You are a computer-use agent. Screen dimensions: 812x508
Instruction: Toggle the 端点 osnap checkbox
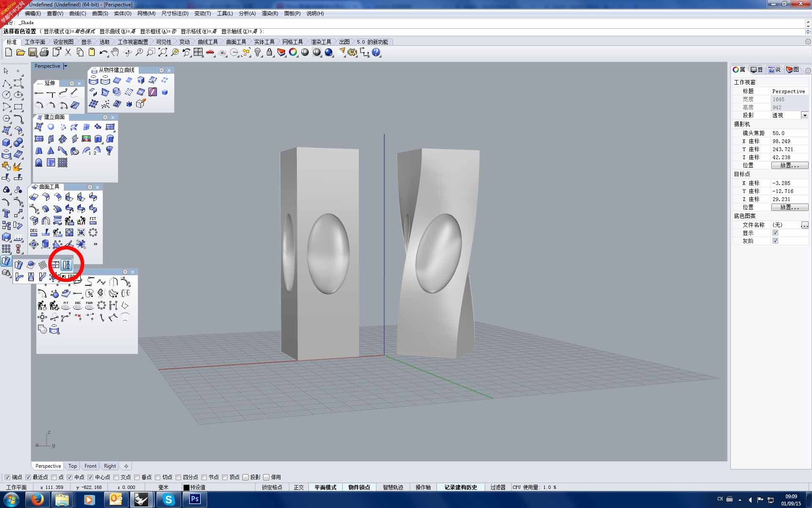7,477
